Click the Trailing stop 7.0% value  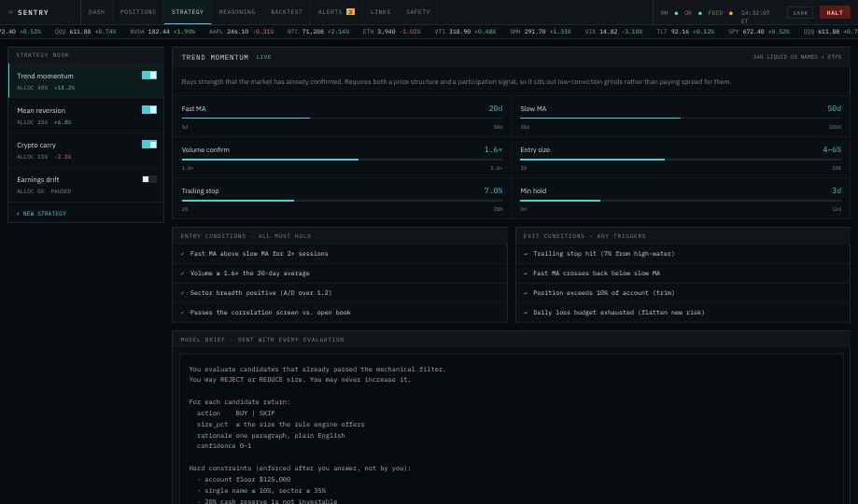493,190
